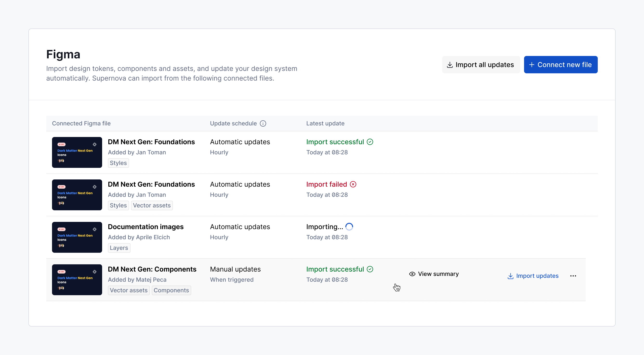Click the Manual updates schedule text
Image resolution: width=644 pixels, height=355 pixels.
[235, 269]
